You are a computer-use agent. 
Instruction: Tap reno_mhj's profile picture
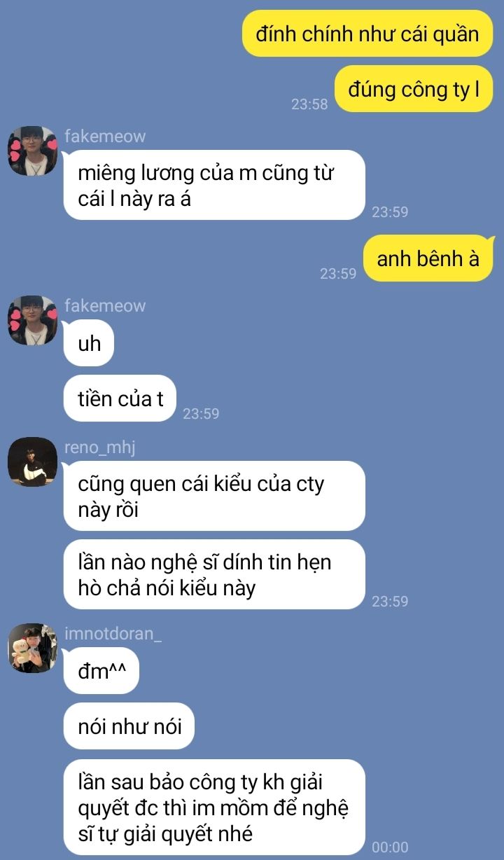pyautogui.click(x=32, y=462)
